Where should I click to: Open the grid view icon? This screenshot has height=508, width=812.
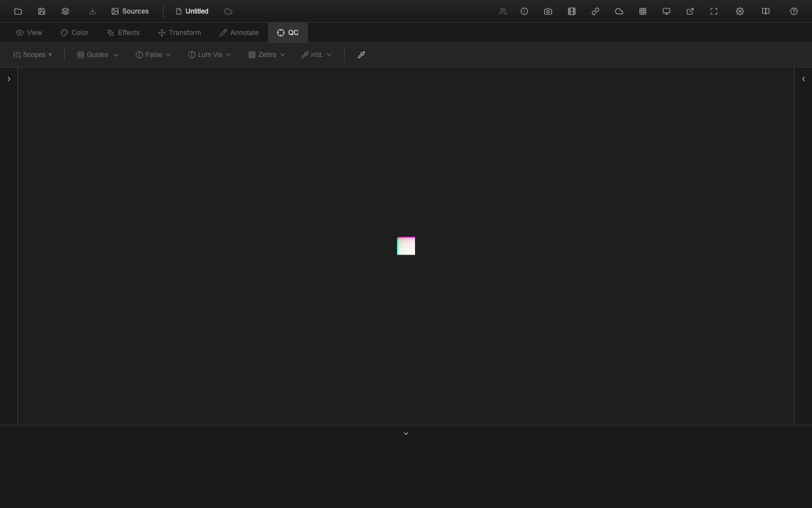click(643, 11)
